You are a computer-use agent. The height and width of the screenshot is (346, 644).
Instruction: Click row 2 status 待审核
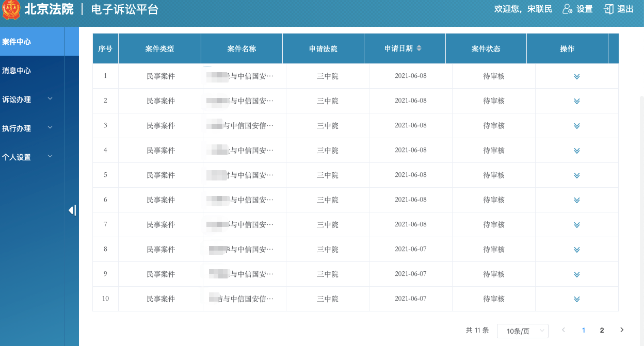pos(494,101)
